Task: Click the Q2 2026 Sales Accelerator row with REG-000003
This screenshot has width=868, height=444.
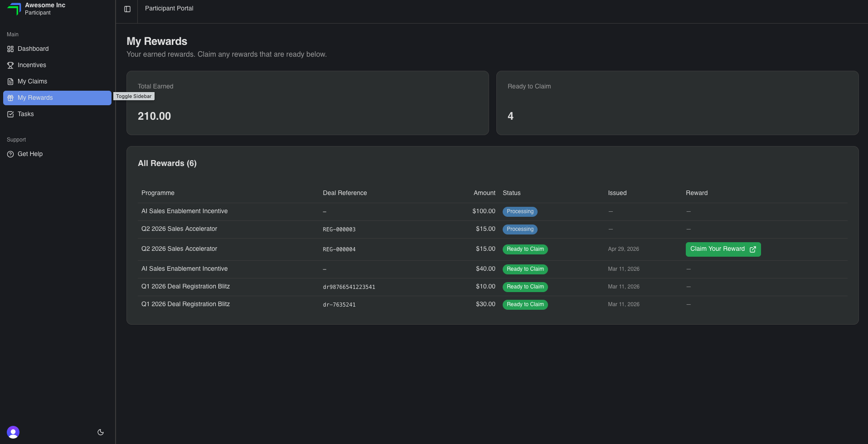Action: [493, 229]
